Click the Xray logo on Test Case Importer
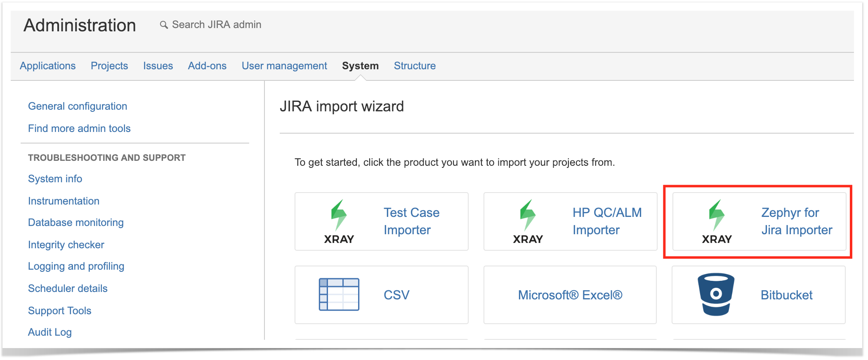Screen dimensions: 868x360 [x=339, y=222]
